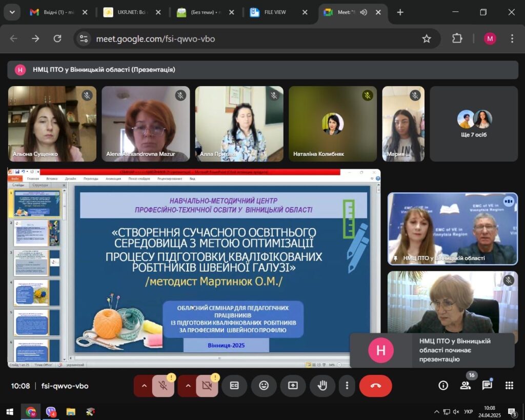The width and height of the screenshot is (525, 420).
Task: Open Chrome three-dot menu
Action: point(512,39)
